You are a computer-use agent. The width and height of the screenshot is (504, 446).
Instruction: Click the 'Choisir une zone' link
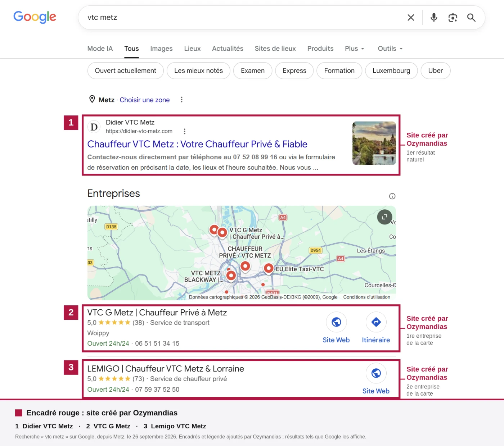tap(144, 100)
